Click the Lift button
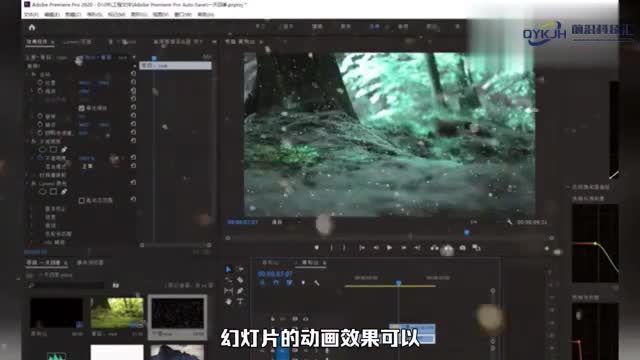The width and height of the screenshot is (640, 360). (434, 248)
